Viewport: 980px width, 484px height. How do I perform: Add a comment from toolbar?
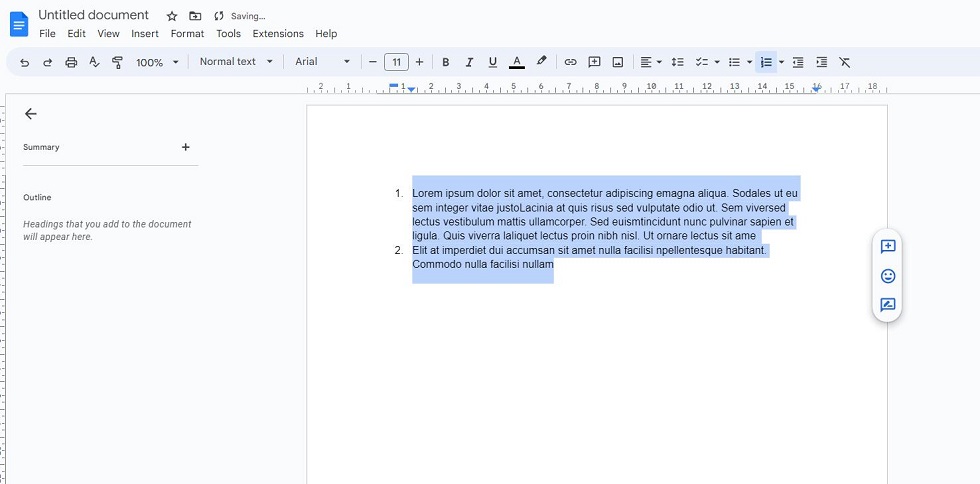coord(594,62)
